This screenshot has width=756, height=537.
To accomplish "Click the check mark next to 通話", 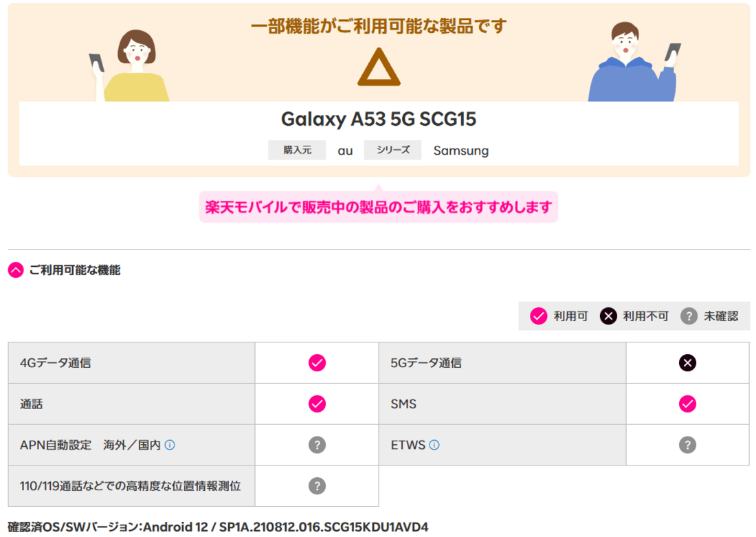I will [x=317, y=404].
